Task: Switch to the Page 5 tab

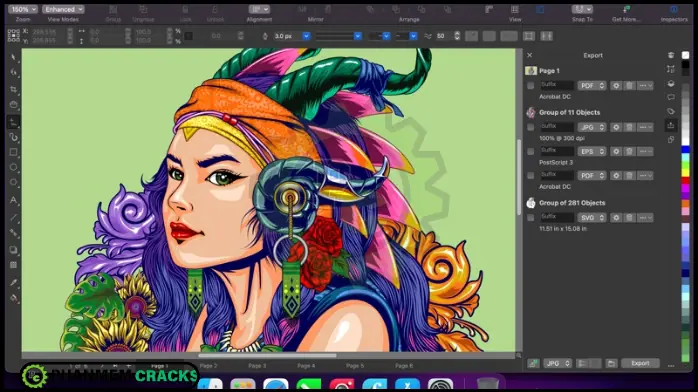Action: pyautogui.click(x=355, y=366)
